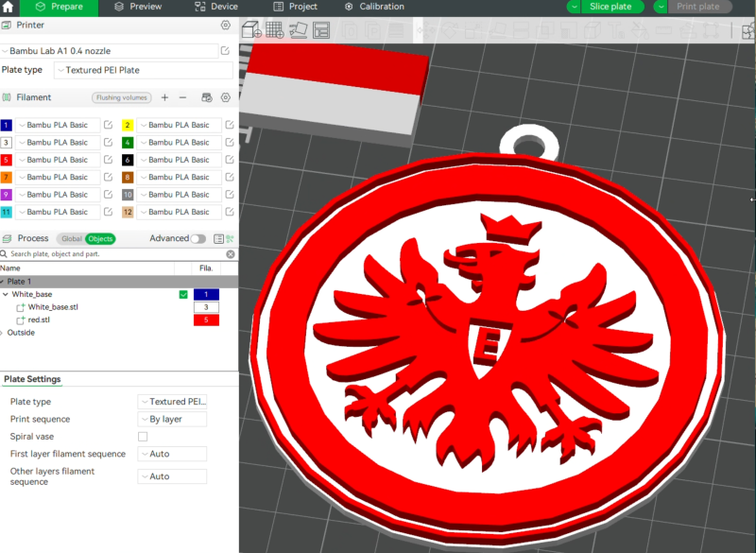Open printer settings gear icon
This screenshot has width=756, height=553.
tap(225, 26)
